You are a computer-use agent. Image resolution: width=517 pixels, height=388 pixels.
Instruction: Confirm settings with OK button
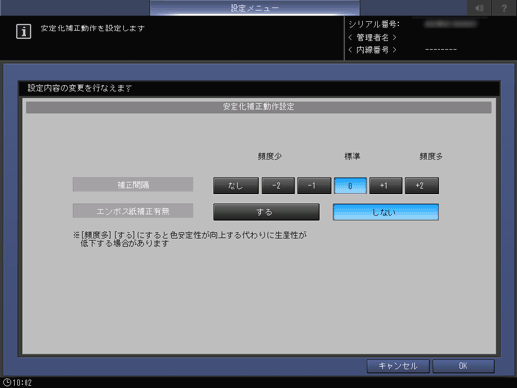pyautogui.click(x=463, y=366)
